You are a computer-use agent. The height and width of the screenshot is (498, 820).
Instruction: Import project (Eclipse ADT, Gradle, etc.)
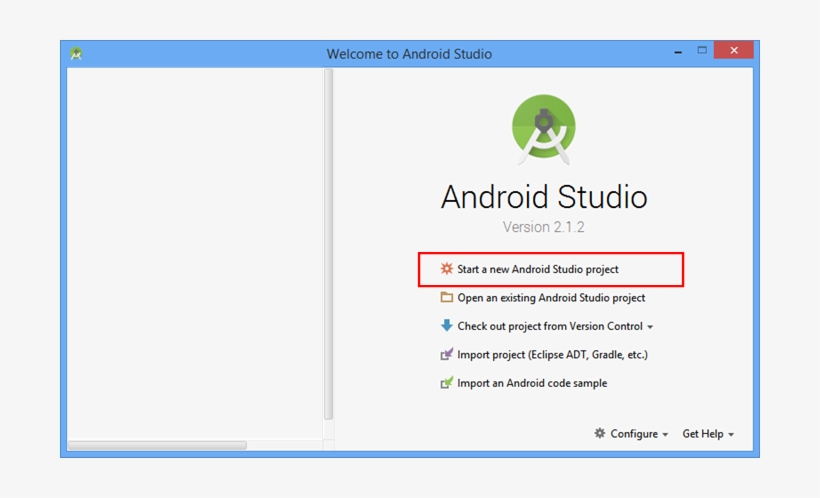pos(552,355)
